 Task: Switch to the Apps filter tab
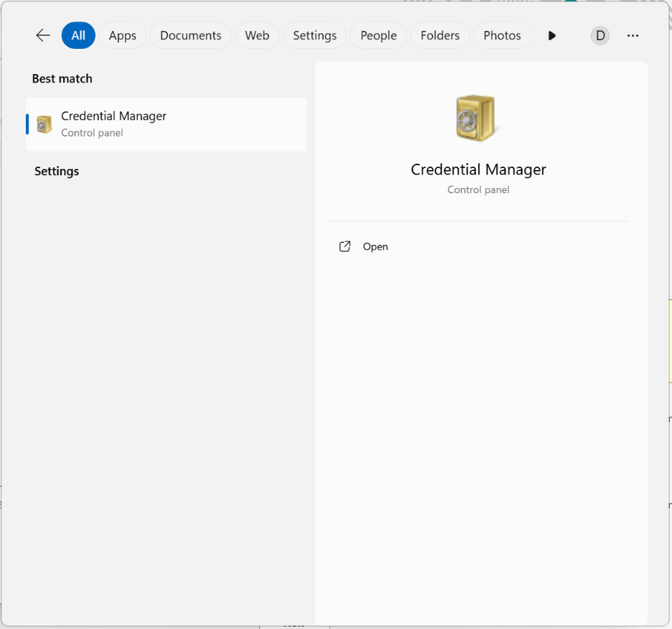click(x=123, y=35)
